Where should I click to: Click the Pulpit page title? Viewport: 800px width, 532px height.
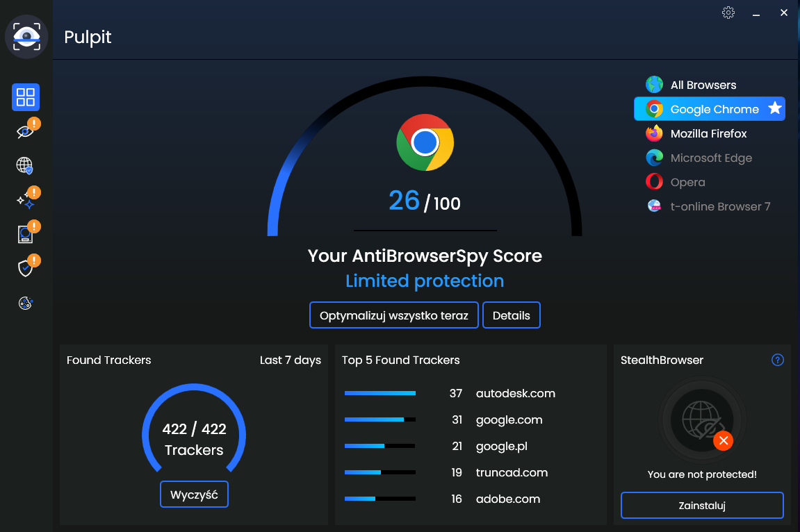pyautogui.click(x=88, y=38)
